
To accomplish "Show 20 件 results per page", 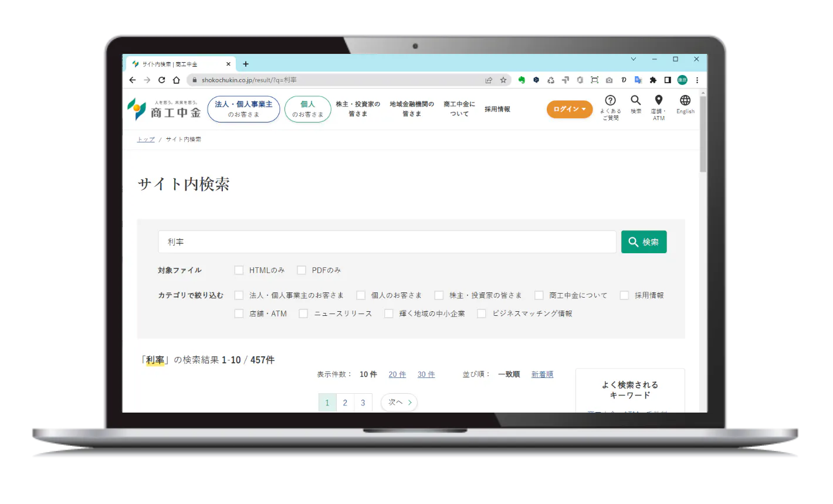I will (x=397, y=374).
